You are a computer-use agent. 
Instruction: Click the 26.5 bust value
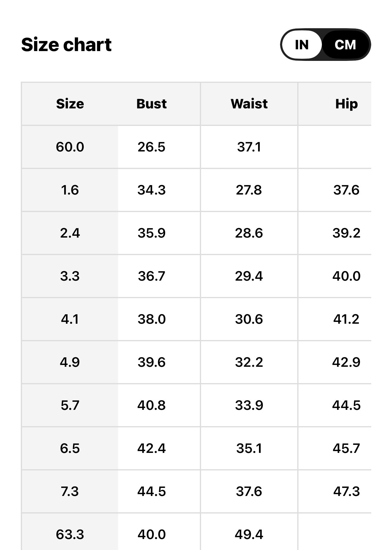151,147
